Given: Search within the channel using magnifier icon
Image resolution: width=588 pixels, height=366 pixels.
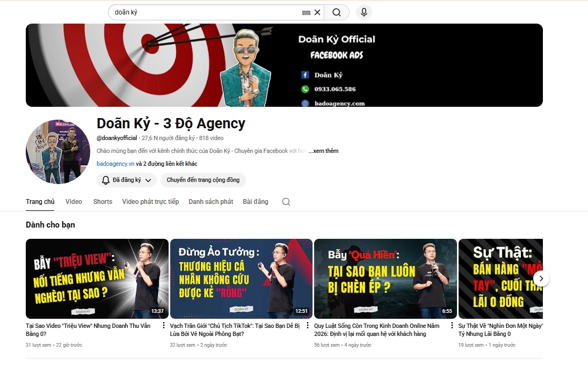Looking at the screenshot, I should pos(286,202).
